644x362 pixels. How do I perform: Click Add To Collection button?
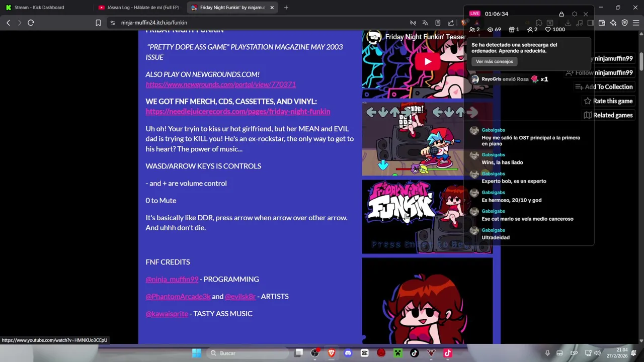click(604, 87)
